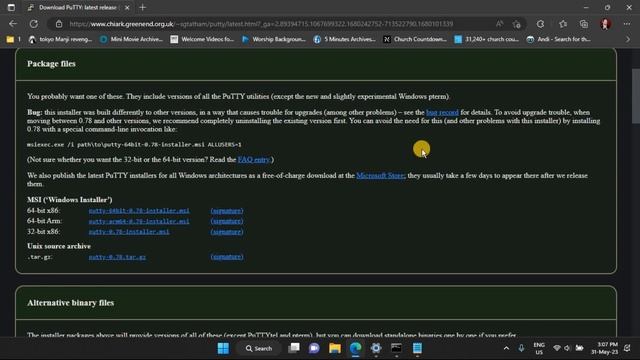Open Settings gear on the taskbar
Screen dimensions: 640x360
(x=376, y=348)
